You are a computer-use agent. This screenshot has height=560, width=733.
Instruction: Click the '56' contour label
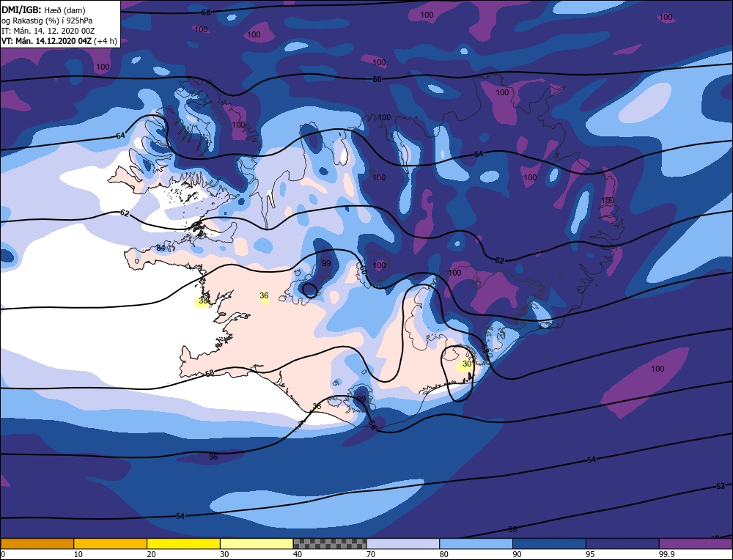click(x=372, y=425)
